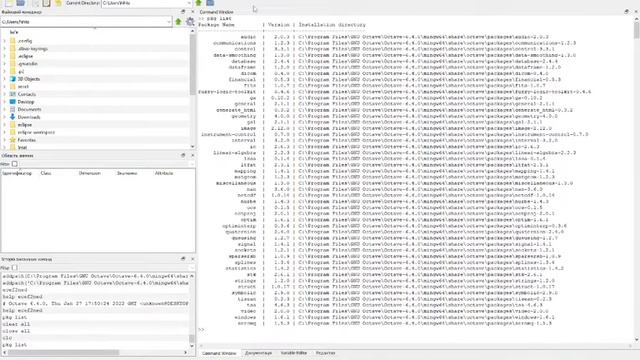
Task: Click the Copy toolbar icon
Action: [36, 3]
